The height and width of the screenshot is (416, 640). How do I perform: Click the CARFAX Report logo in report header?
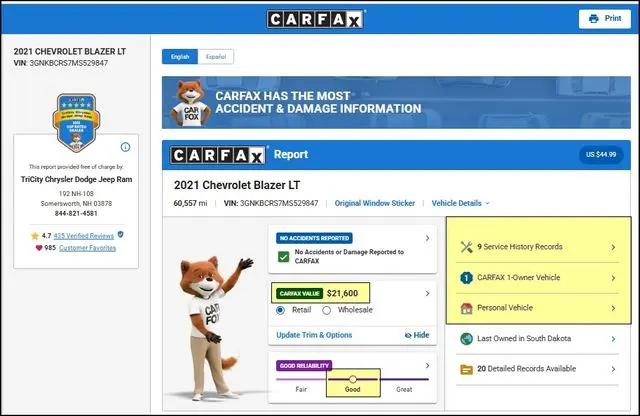[x=218, y=155]
